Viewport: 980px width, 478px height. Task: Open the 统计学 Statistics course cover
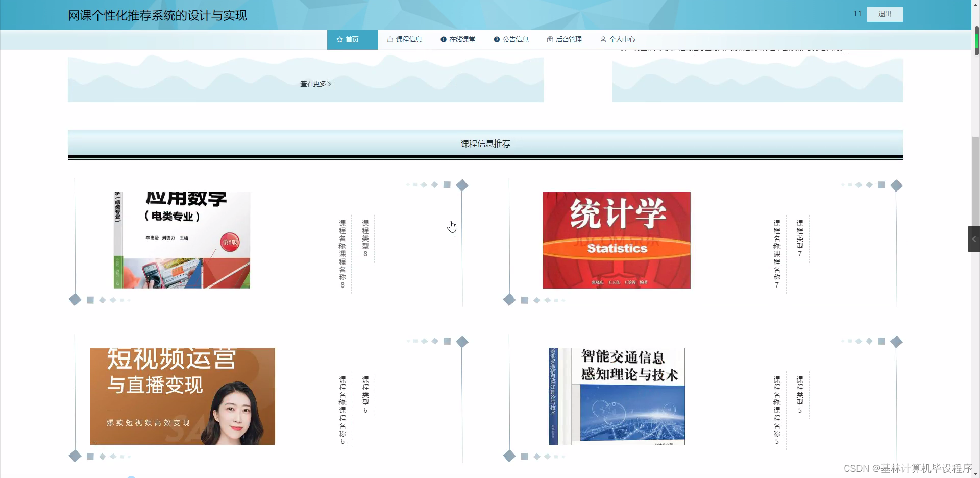point(616,240)
